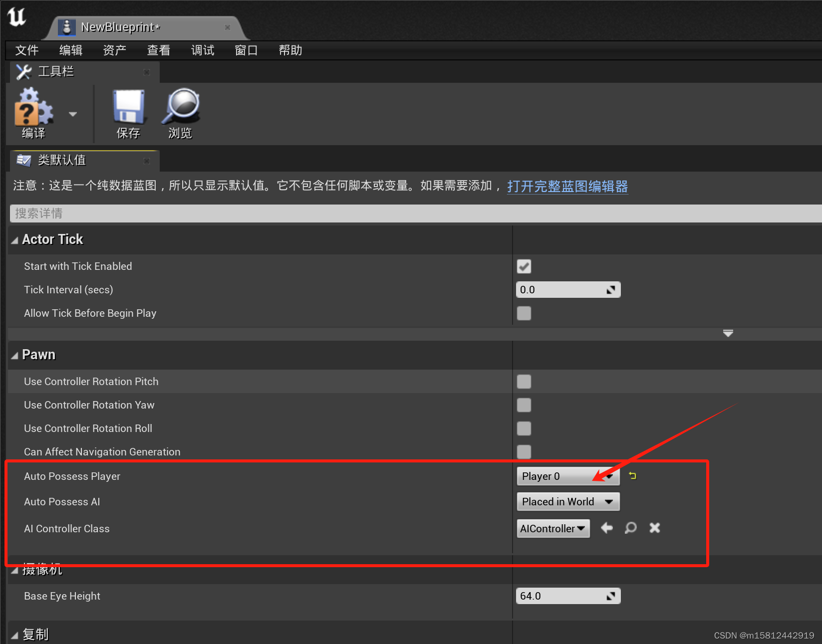Open the Auto Possess Player dropdown
This screenshot has width=822, height=644.
pos(567,476)
